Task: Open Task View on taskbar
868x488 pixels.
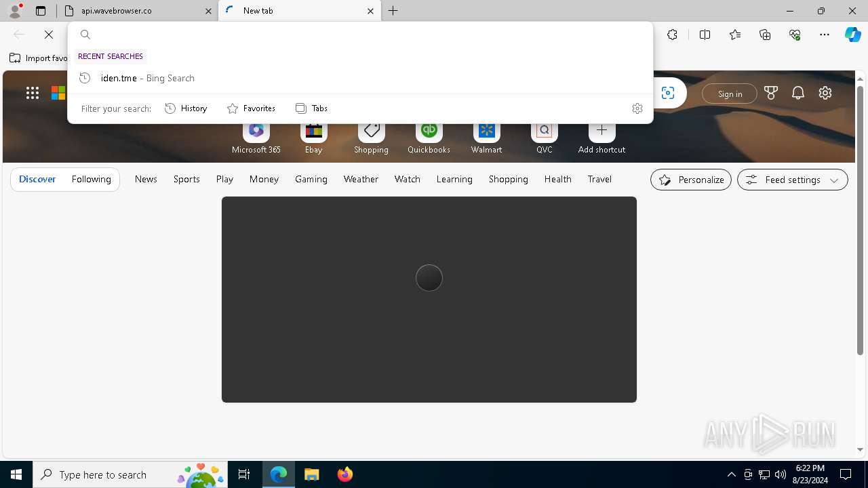Action: [x=244, y=474]
